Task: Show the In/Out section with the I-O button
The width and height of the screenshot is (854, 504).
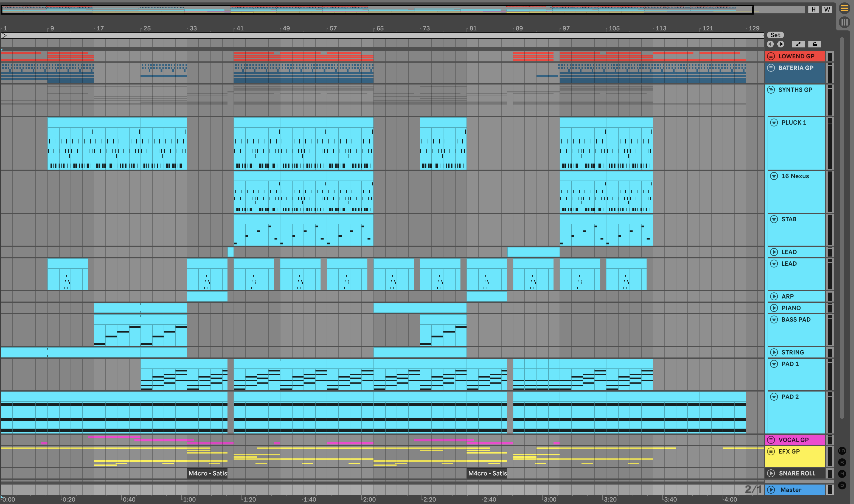Action: tap(842, 451)
